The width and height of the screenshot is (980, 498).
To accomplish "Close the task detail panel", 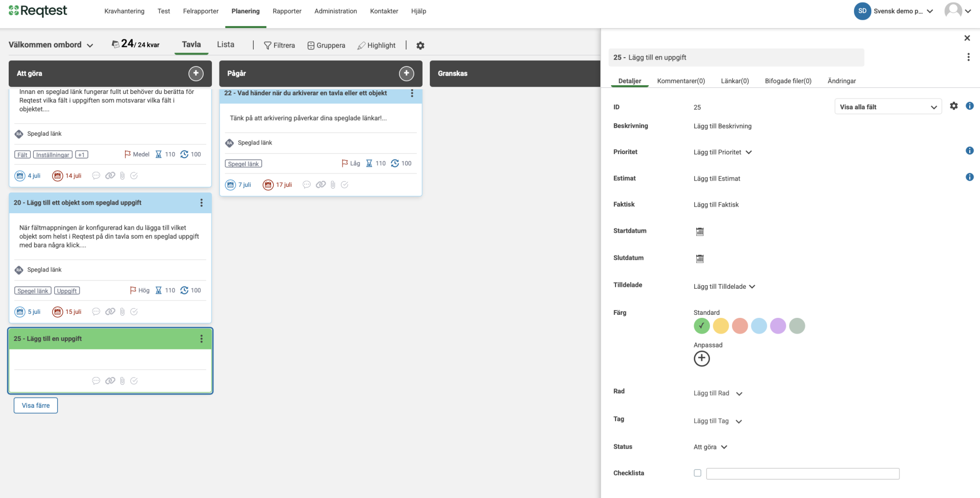I will (967, 38).
